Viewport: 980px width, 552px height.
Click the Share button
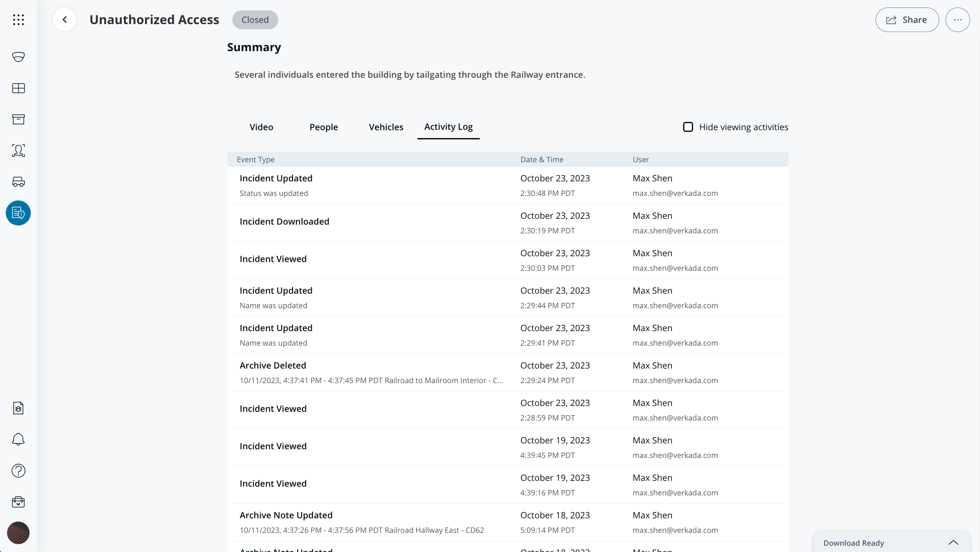tap(907, 20)
